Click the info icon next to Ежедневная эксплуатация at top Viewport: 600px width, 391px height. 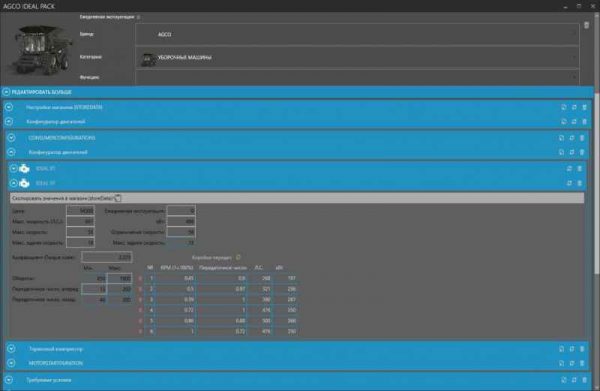pos(139,17)
